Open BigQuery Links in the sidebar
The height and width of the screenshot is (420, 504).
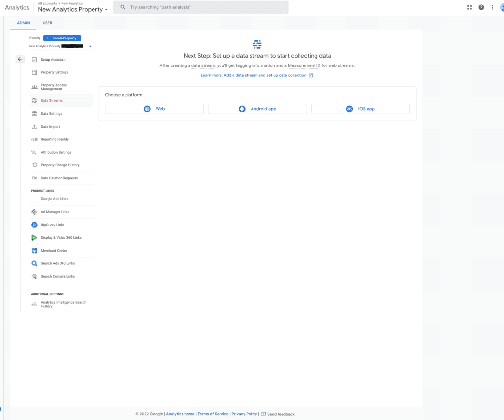pyautogui.click(x=34, y=225)
